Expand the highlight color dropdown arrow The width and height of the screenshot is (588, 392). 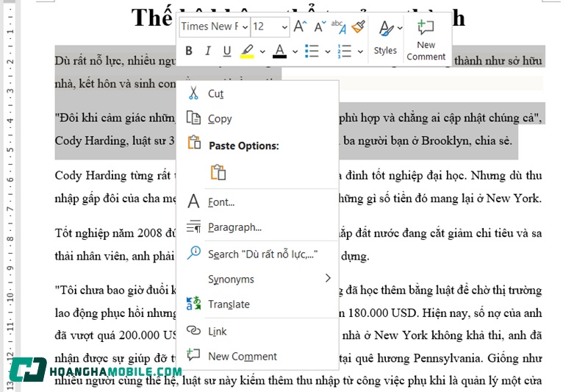(x=262, y=51)
